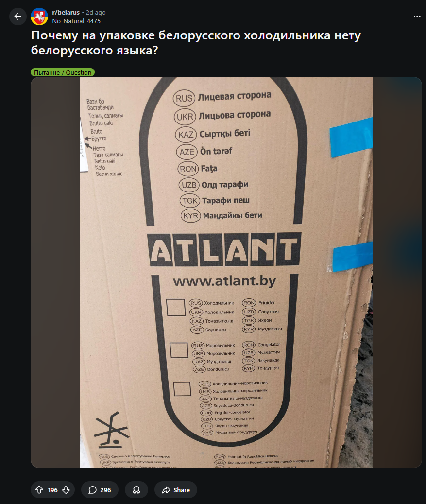Open the No-Natural-4475 user profile
Viewport: 426px width, 504px height.
(x=76, y=21)
